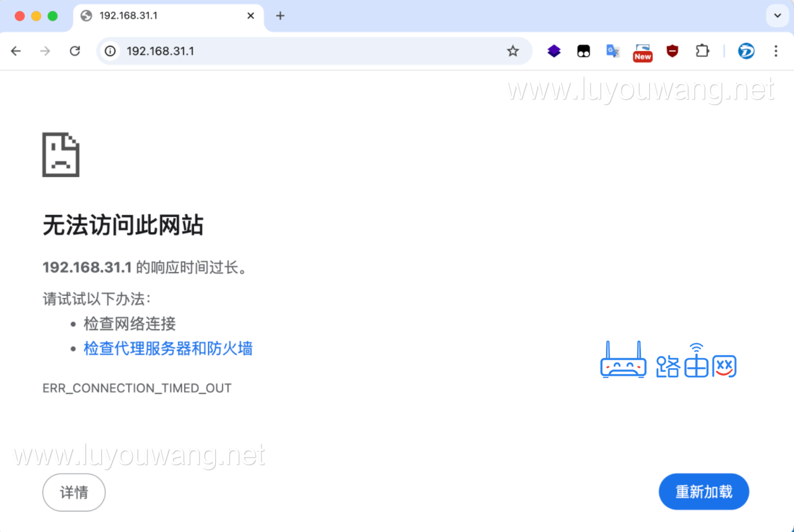Select the 192.168.31.1 browser tab
This screenshot has width=794, height=532.
(x=154, y=16)
